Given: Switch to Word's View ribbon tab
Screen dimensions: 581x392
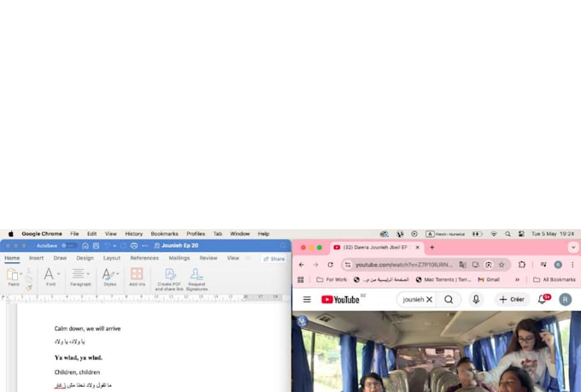Looking at the screenshot, I should click(x=233, y=258).
